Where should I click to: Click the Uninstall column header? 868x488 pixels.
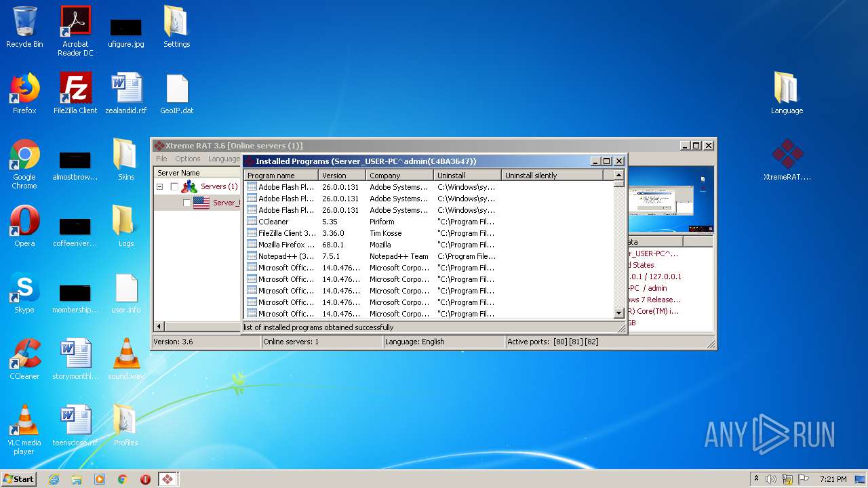(467, 175)
